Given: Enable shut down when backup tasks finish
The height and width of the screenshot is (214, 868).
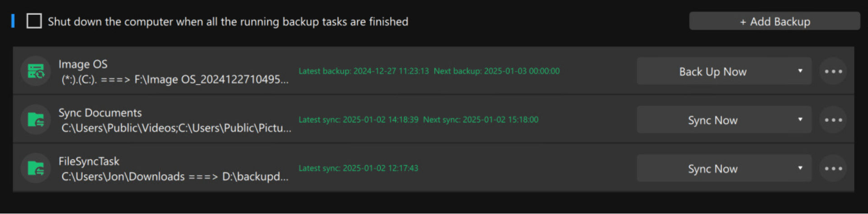Looking at the screenshot, I should coord(34,21).
